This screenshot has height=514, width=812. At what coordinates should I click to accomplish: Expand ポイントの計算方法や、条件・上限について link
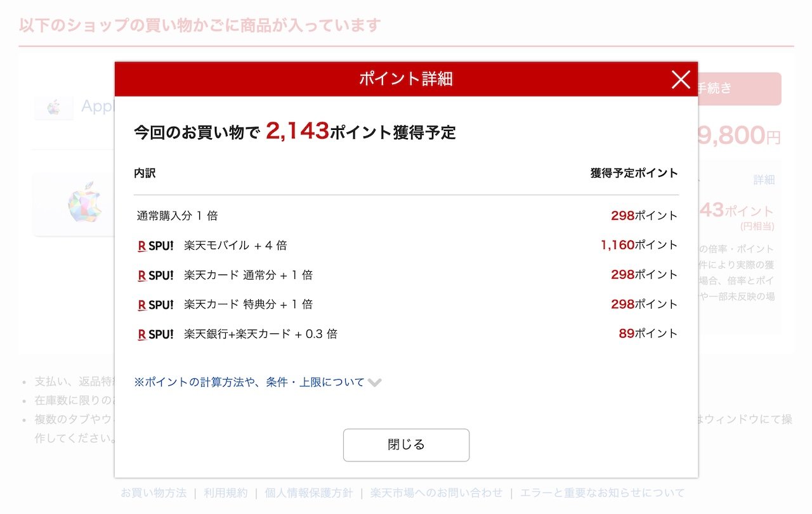pyautogui.click(x=249, y=382)
